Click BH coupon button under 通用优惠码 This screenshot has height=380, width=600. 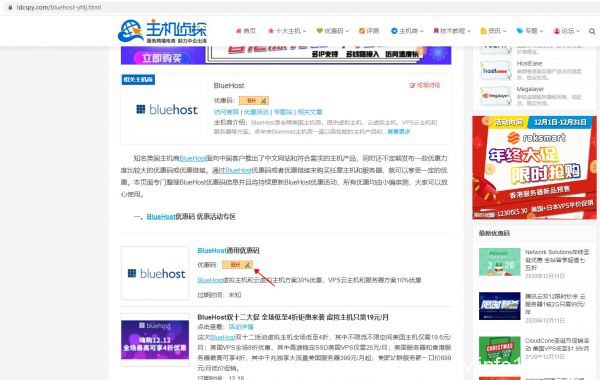tap(238, 265)
